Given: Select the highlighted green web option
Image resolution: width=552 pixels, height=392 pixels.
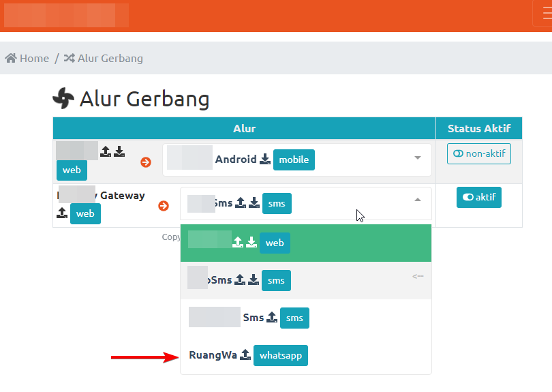Looking at the screenshot, I should point(305,243).
